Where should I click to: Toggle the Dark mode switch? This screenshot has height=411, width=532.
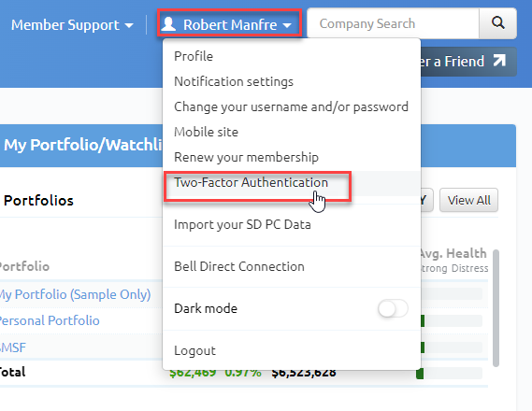pyautogui.click(x=393, y=308)
